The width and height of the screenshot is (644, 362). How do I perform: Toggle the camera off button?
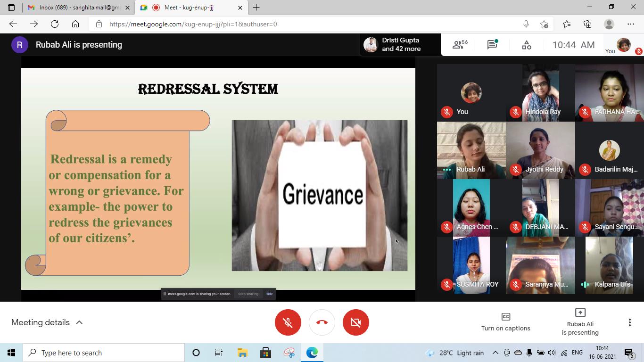356,322
